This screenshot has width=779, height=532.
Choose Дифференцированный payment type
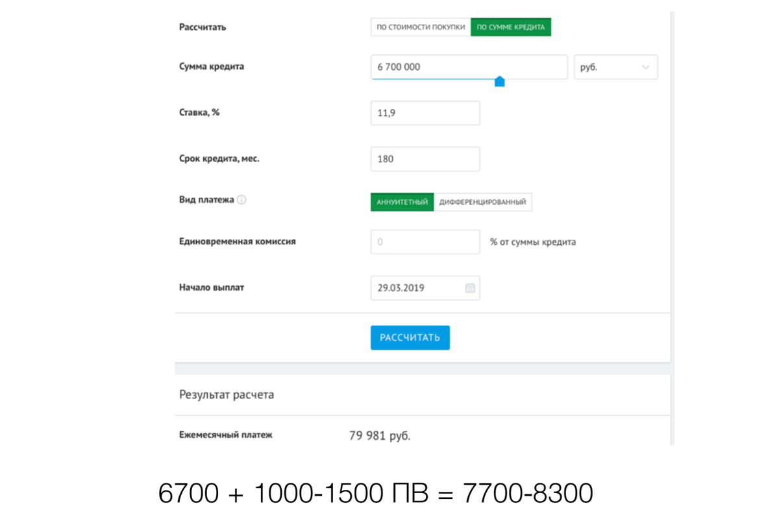[482, 202]
